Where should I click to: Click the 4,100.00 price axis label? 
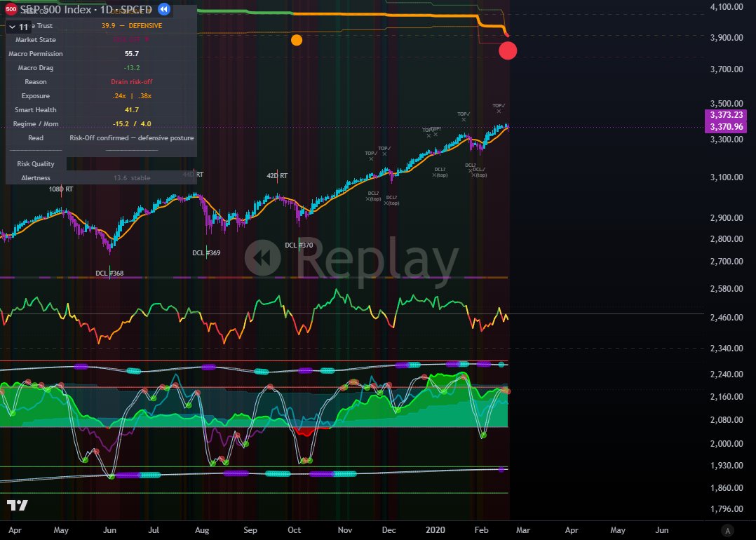[x=727, y=7]
